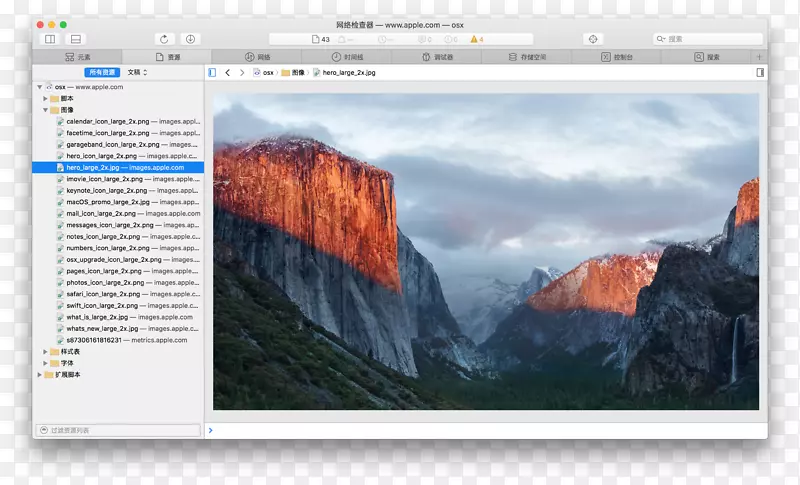Click the download web archive icon
The height and width of the screenshot is (485, 800).
pos(190,39)
